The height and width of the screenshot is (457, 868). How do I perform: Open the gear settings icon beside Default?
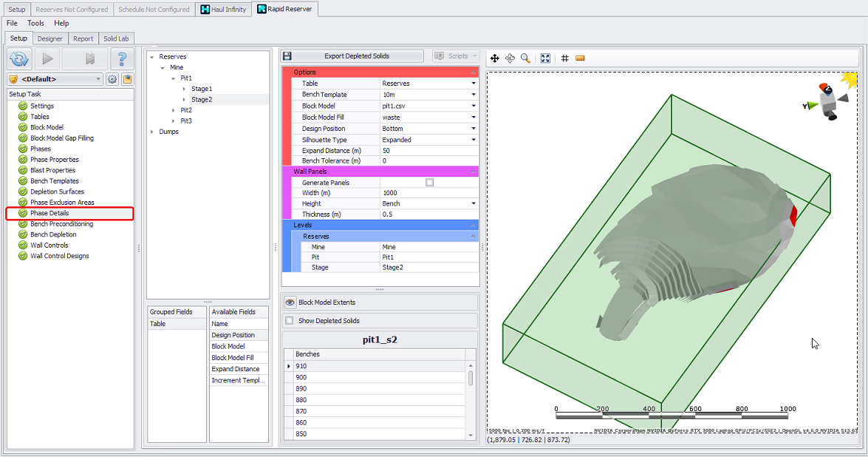coord(112,79)
